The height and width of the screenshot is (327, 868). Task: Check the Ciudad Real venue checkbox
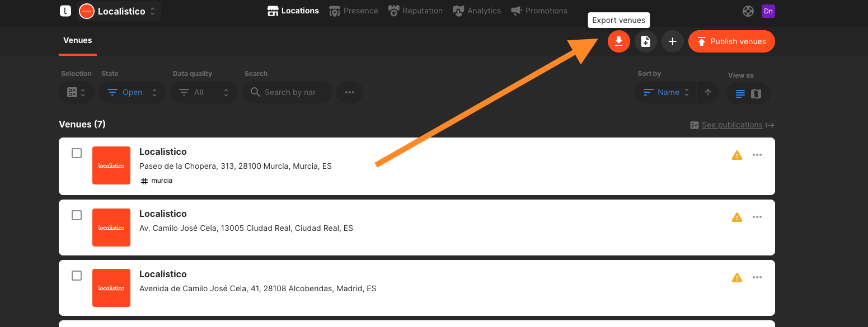(x=77, y=215)
